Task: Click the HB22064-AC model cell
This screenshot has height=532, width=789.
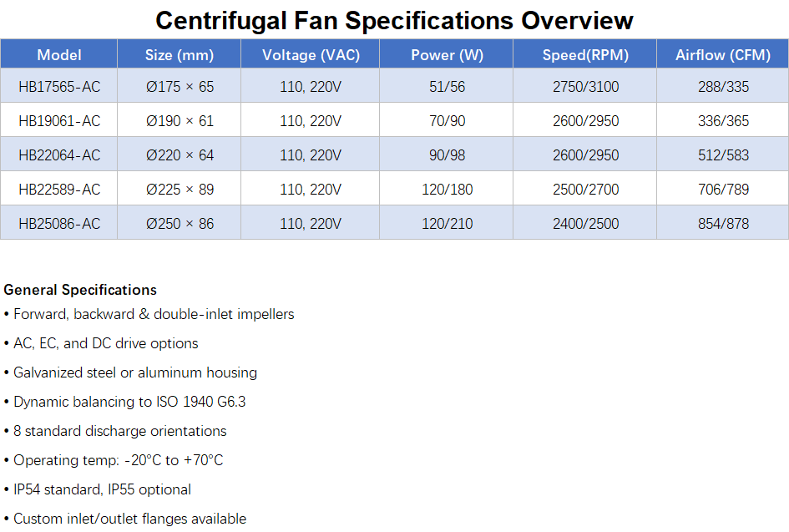Action: pyautogui.click(x=59, y=155)
